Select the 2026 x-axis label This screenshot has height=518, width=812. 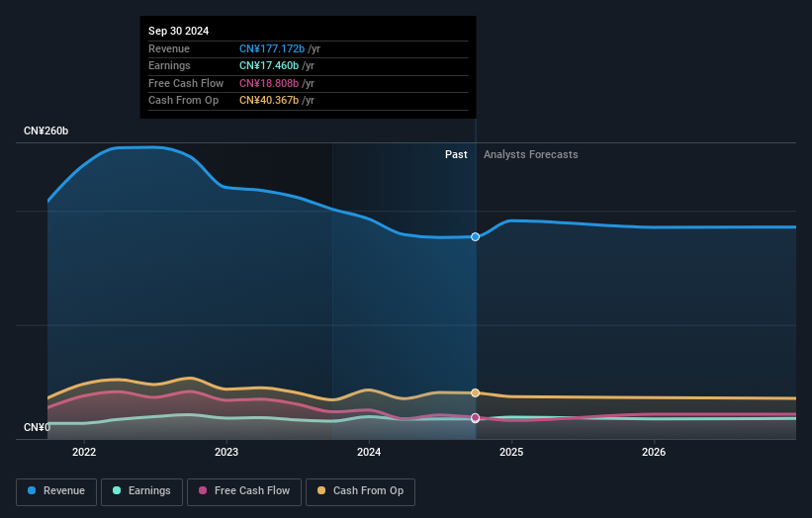[x=654, y=453]
